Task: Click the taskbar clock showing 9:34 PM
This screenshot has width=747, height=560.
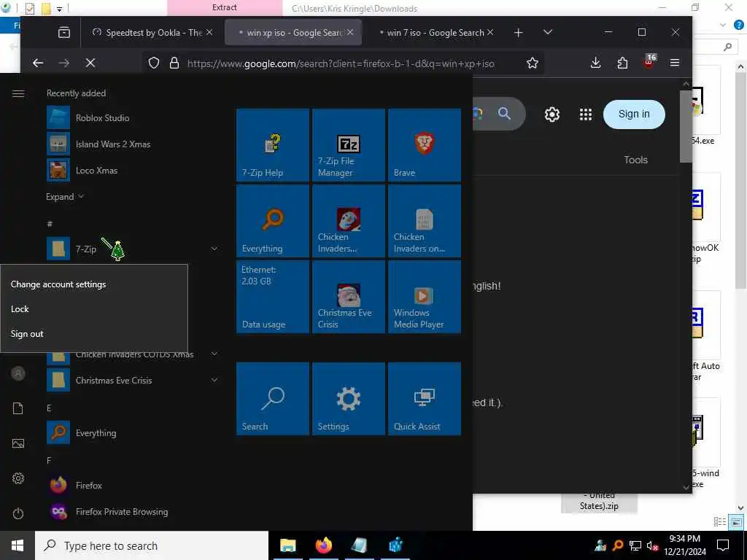Action: coord(684,545)
